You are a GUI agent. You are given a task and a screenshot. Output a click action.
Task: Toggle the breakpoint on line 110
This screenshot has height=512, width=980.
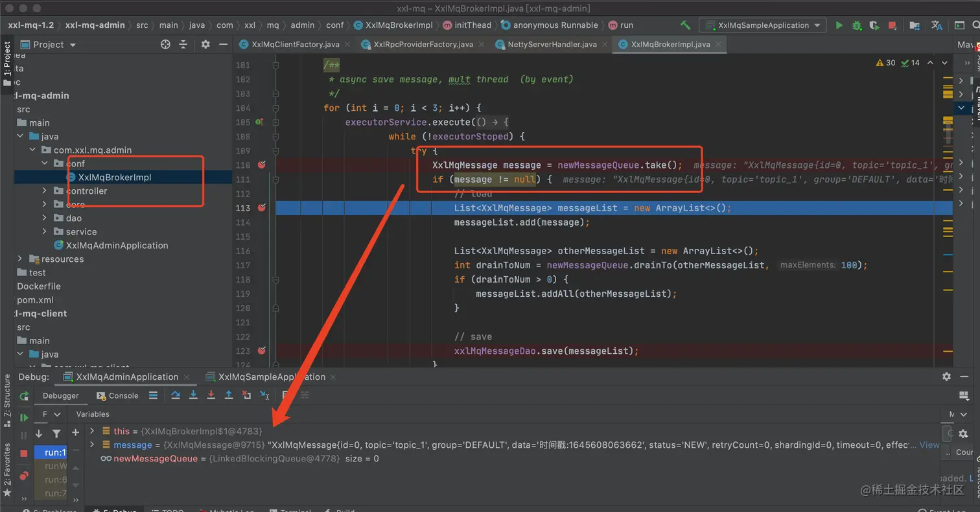pyautogui.click(x=262, y=165)
